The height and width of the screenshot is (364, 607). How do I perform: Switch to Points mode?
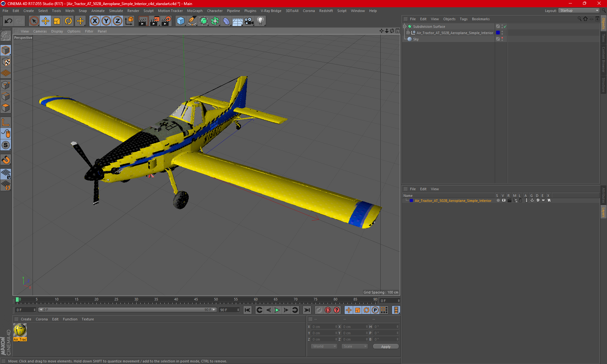(x=6, y=85)
